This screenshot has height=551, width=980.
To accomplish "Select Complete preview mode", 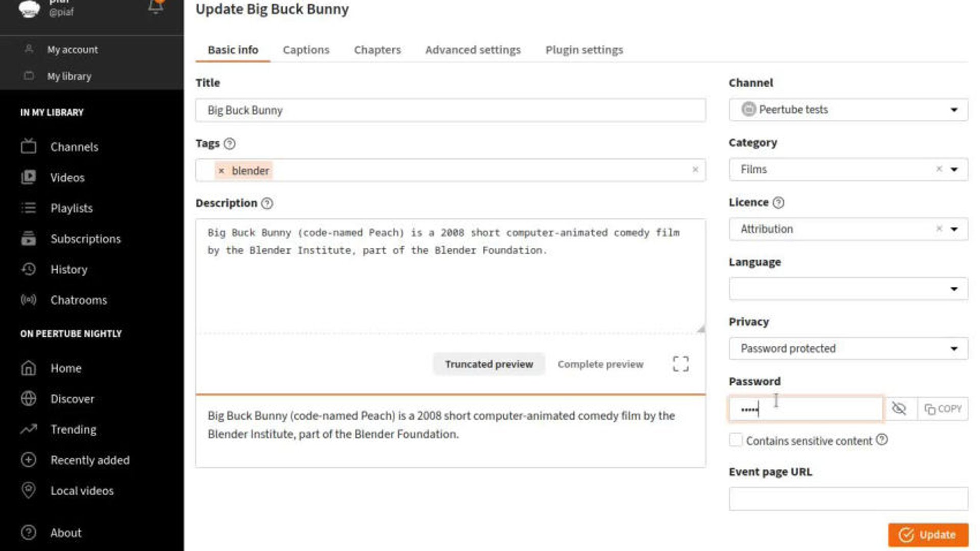I will pyautogui.click(x=600, y=364).
